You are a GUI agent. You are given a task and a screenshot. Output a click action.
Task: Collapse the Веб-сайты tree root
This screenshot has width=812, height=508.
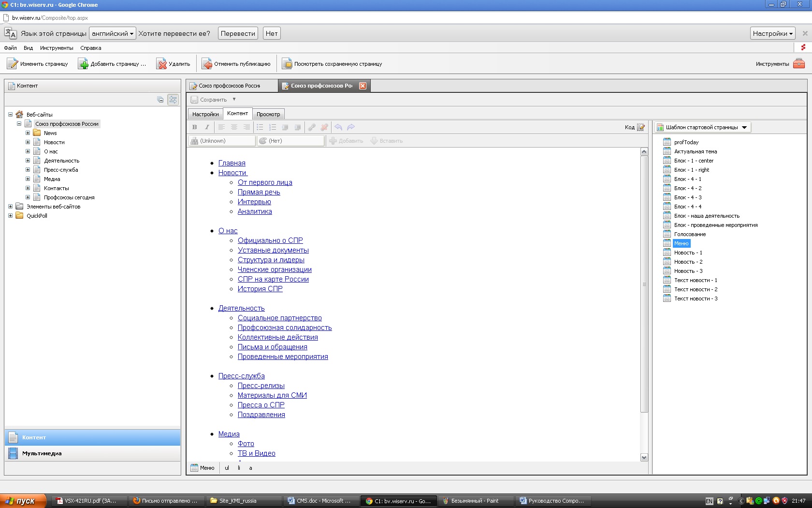point(10,115)
